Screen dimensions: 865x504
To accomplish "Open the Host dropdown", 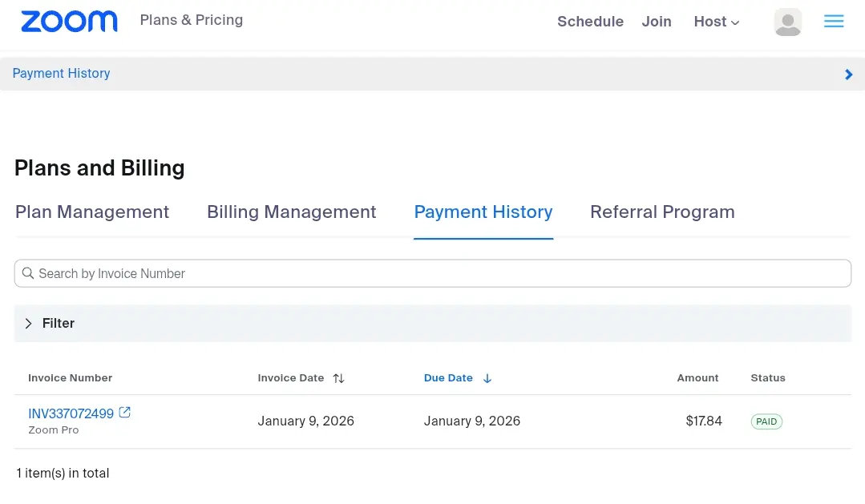I will point(716,22).
